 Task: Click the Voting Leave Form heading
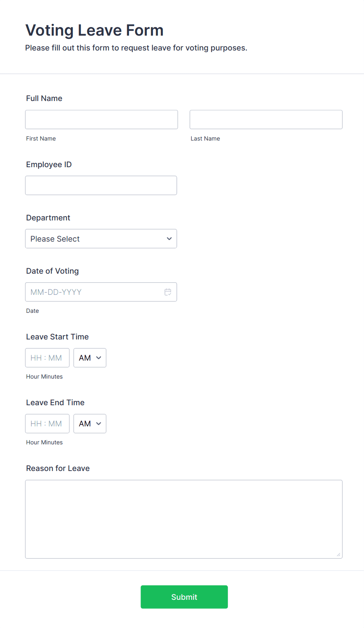point(94,30)
